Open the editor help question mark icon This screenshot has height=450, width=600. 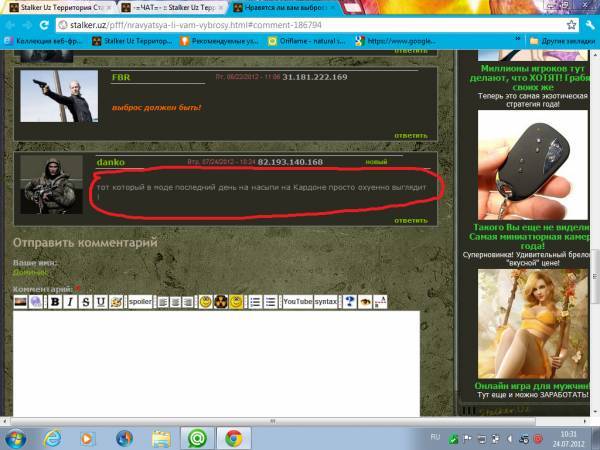[x=349, y=302]
